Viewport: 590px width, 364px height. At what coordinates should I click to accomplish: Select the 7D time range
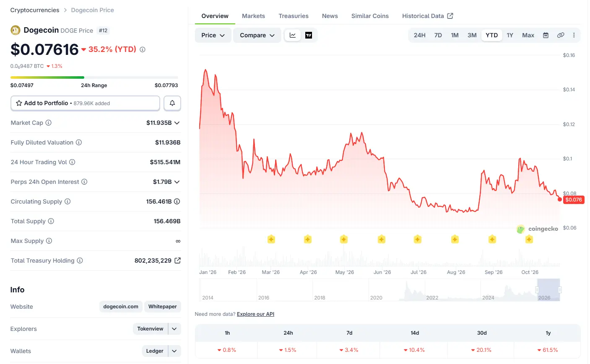[x=438, y=35]
